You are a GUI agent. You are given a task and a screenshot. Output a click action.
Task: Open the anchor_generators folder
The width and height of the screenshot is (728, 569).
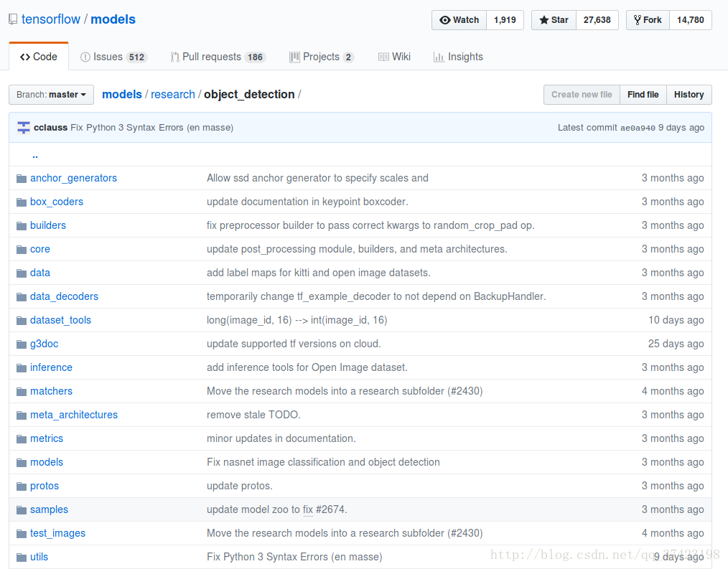(73, 178)
